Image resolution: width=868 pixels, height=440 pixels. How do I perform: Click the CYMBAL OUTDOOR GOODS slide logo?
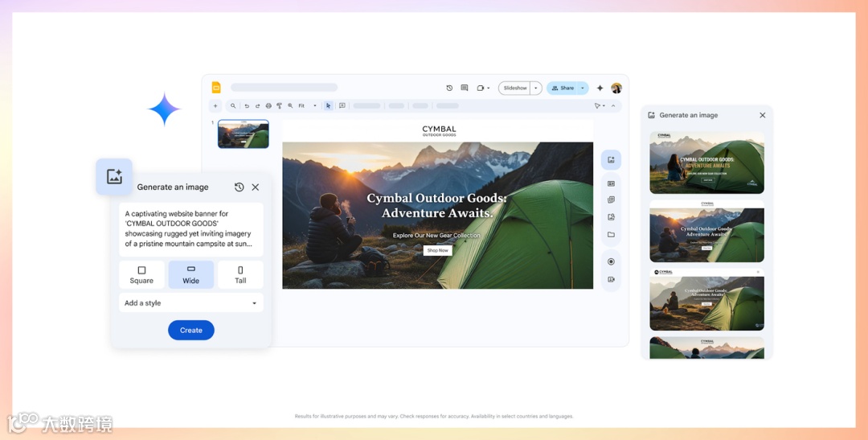(439, 131)
